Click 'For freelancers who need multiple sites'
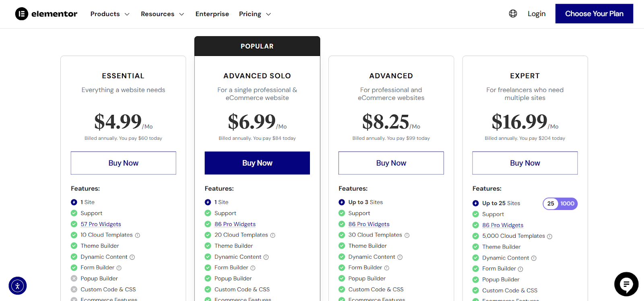Image resolution: width=644 pixels, height=301 pixels. (525, 94)
